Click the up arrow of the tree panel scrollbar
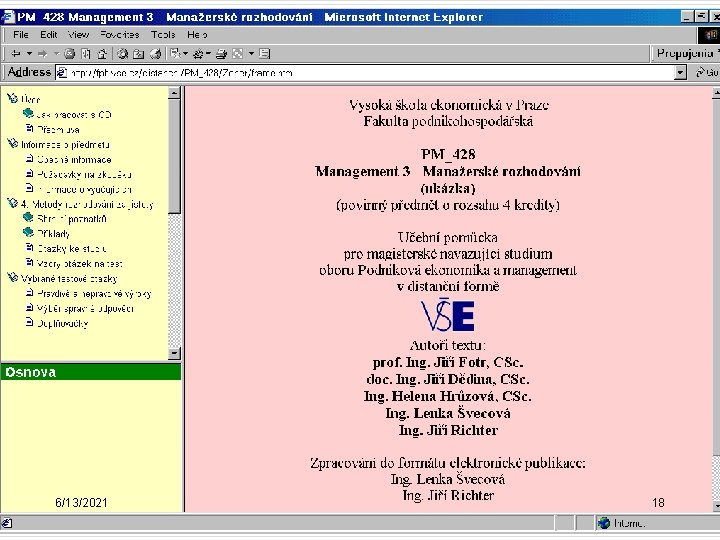The width and height of the screenshot is (720, 540). pyautogui.click(x=174, y=93)
